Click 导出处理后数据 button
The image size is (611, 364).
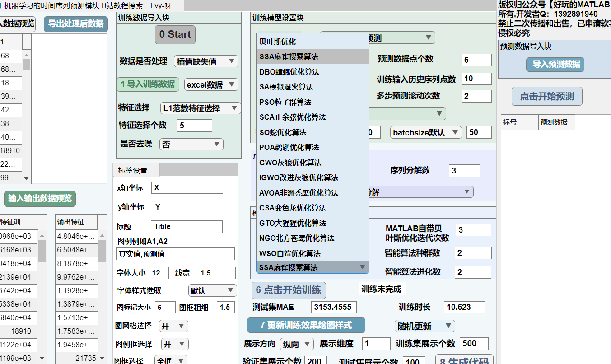[x=76, y=24]
